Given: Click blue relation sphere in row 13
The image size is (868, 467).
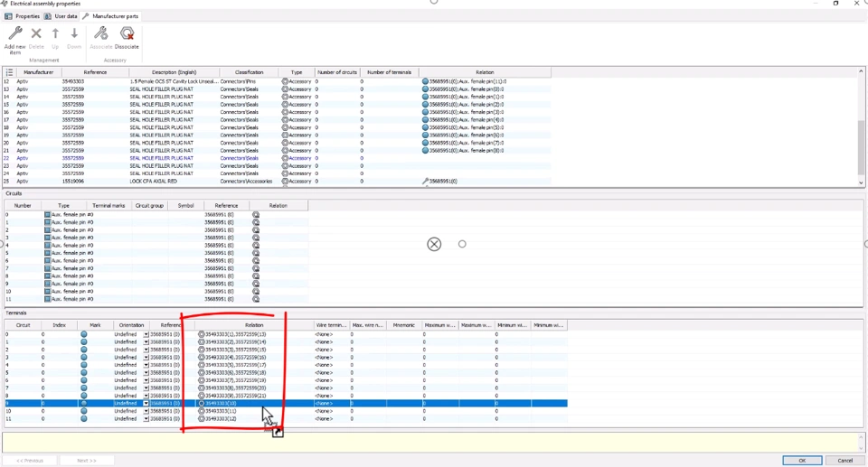Looking at the screenshot, I should pyautogui.click(x=425, y=89).
